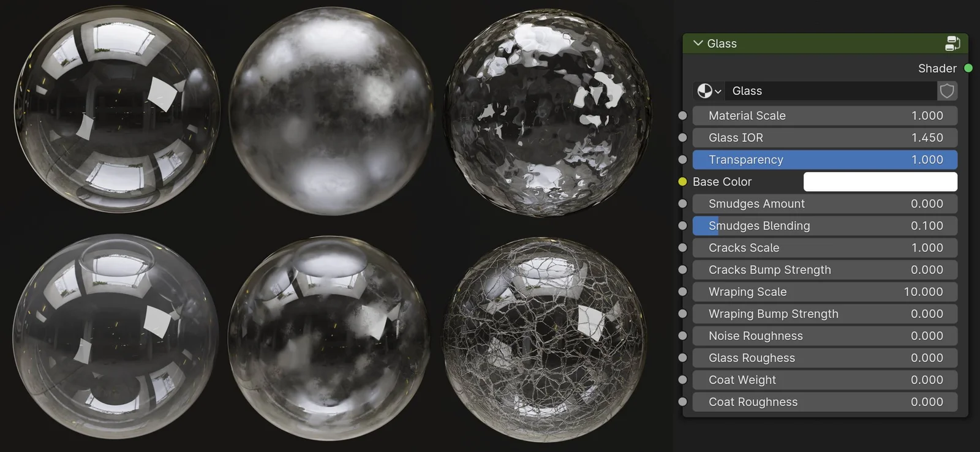Click the Coat Weight input socket
The height and width of the screenshot is (452, 980).
[682, 380]
